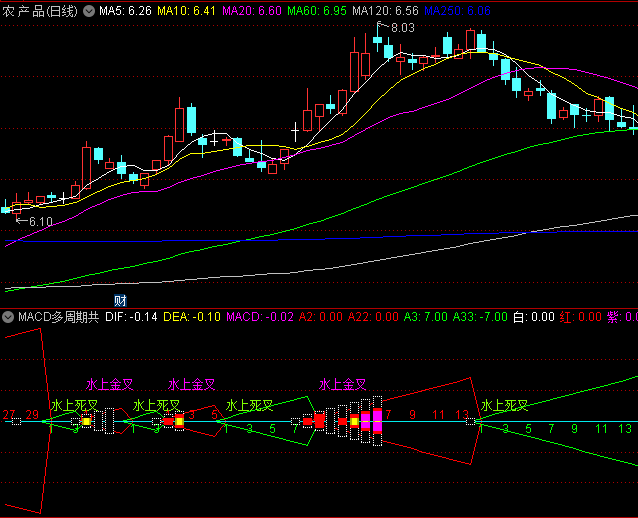Screen dimensions: 638x518
Task: Click the leftmost 水上金叉 signal label
Action: point(110,384)
